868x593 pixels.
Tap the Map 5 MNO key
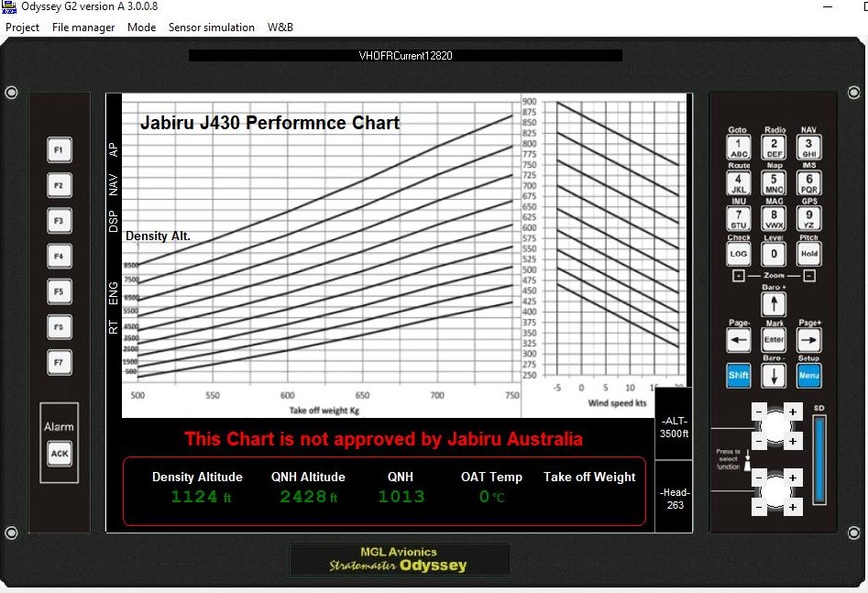point(774,182)
